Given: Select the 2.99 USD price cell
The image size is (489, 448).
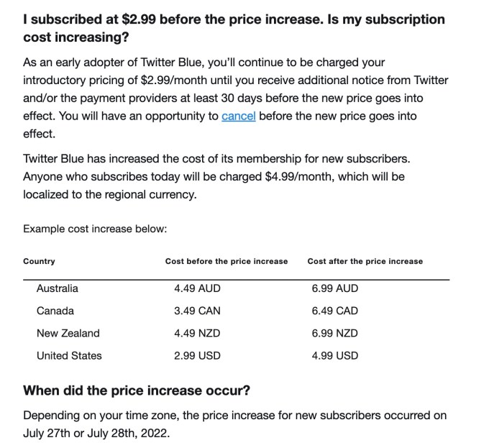Looking at the screenshot, I should point(197,355).
